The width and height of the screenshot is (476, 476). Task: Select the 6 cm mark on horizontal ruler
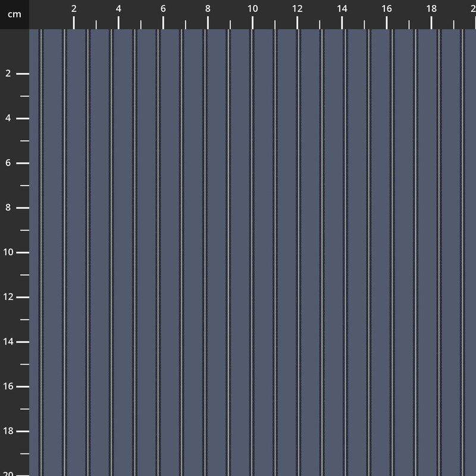(163, 9)
